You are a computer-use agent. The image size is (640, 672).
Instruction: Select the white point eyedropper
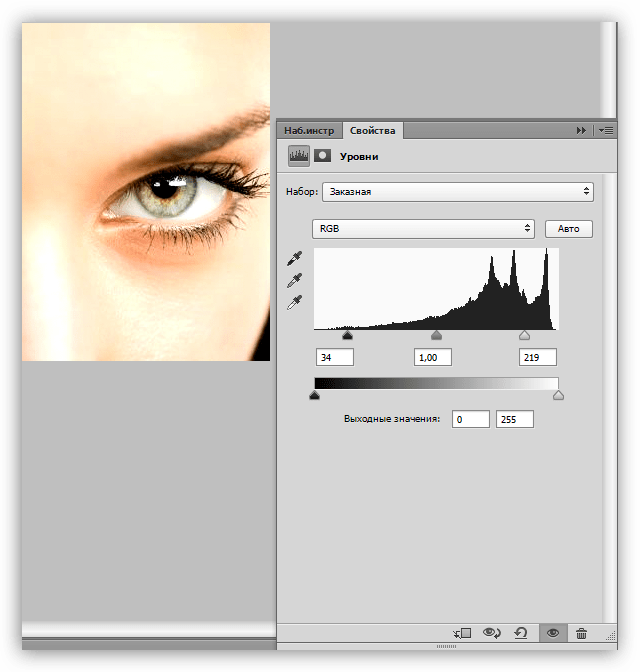(x=294, y=303)
